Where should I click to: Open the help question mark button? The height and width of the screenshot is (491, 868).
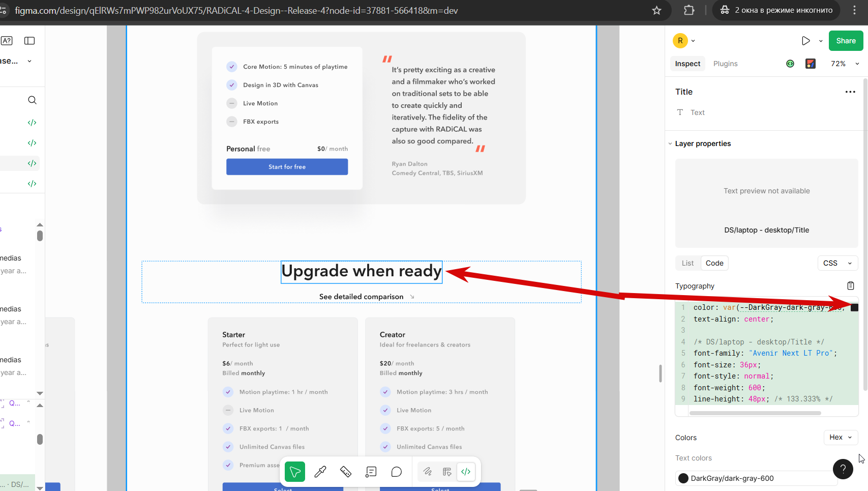tap(843, 469)
